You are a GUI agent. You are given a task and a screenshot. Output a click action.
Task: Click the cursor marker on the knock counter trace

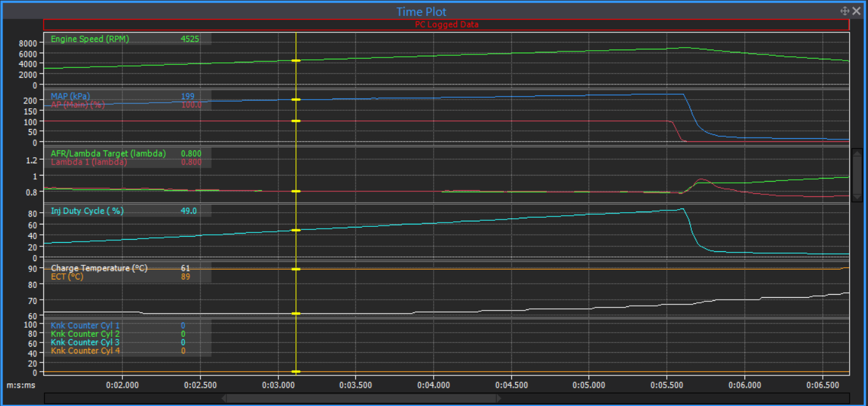pyautogui.click(x=296, y=372)
